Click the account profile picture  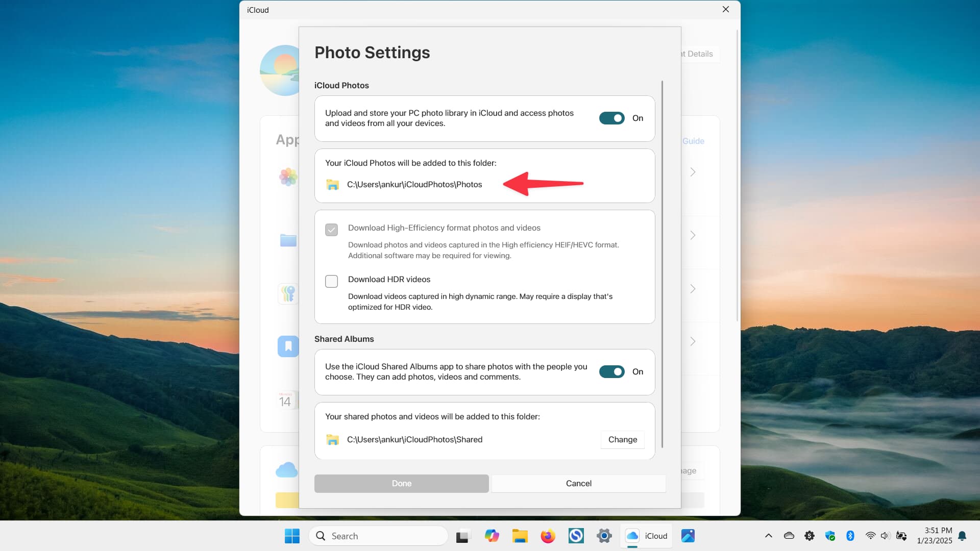(280, 70)
